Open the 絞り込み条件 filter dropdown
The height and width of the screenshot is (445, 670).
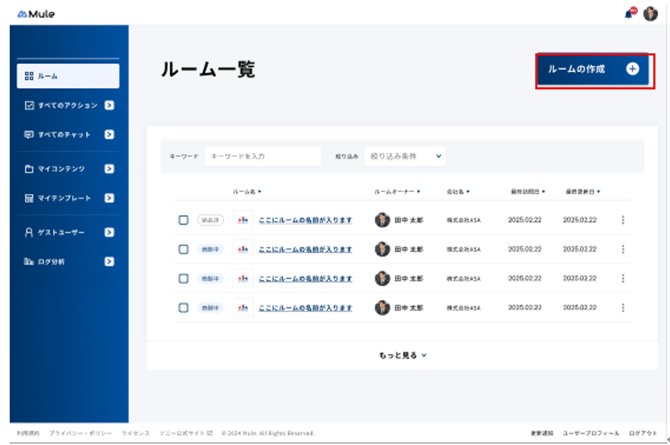point(405,156)
